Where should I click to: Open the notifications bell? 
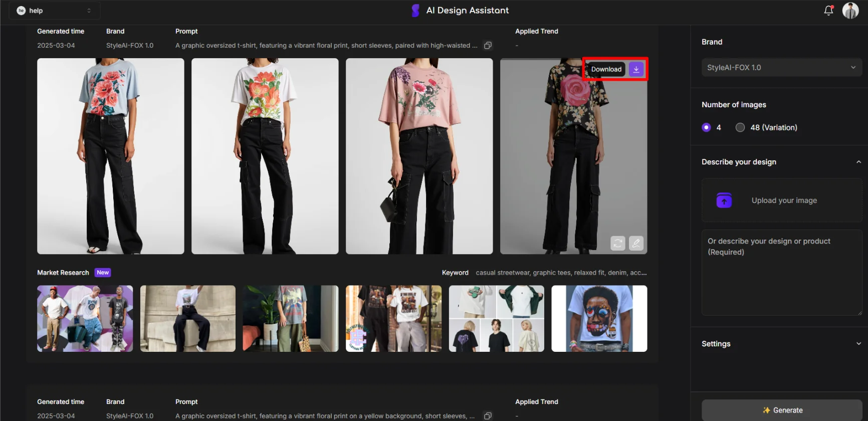828,11
